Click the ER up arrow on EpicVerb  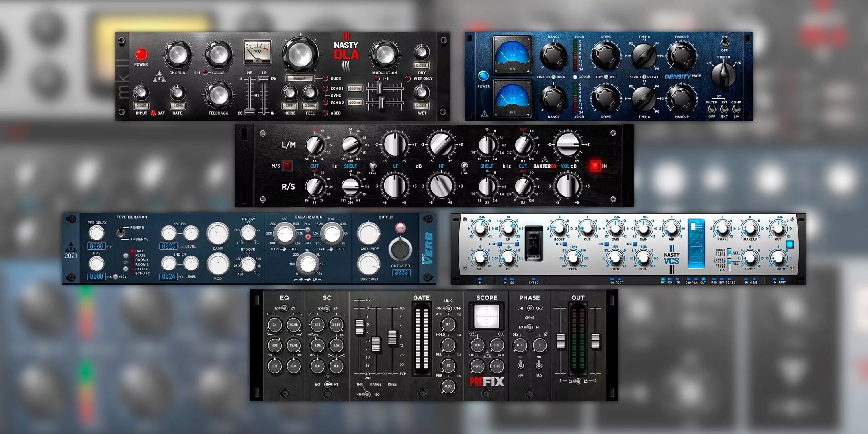pyautogui.click(x=125, y=256)
